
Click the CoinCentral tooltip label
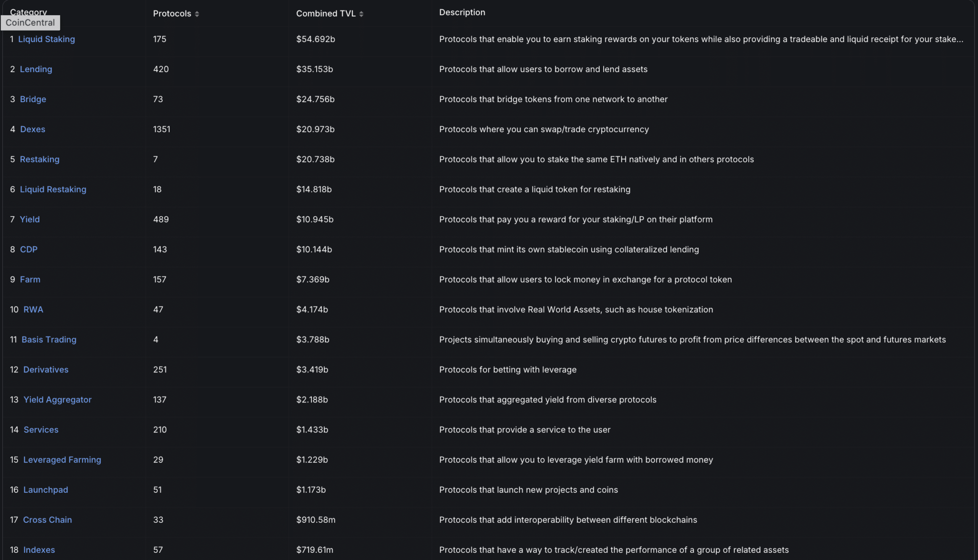pos(30,22)
